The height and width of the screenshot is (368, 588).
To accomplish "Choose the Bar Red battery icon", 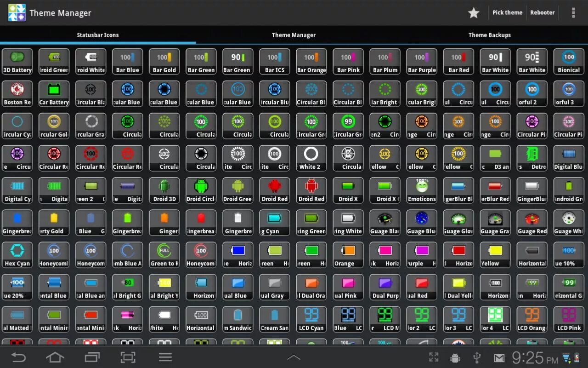I will point(458,62).
